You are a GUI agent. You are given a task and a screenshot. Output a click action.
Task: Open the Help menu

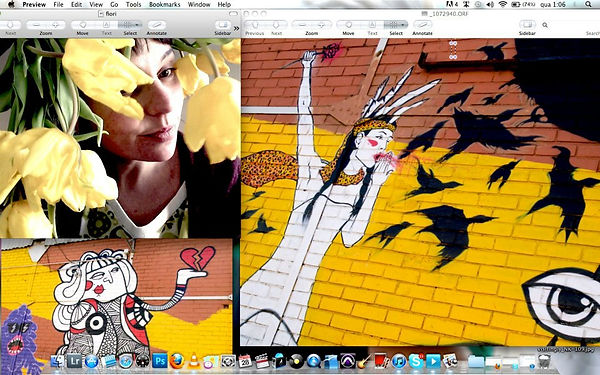click(224, 4)
